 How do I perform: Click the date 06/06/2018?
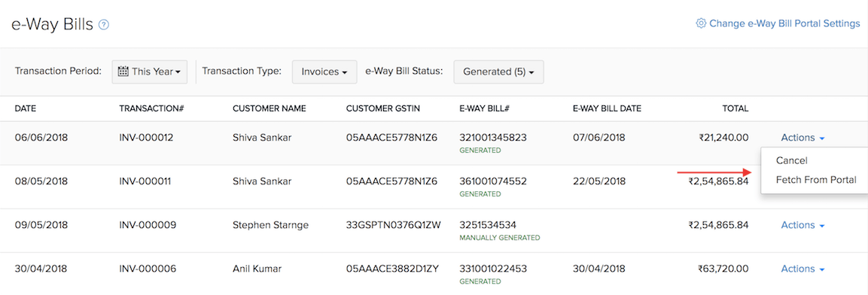point(41,137)
